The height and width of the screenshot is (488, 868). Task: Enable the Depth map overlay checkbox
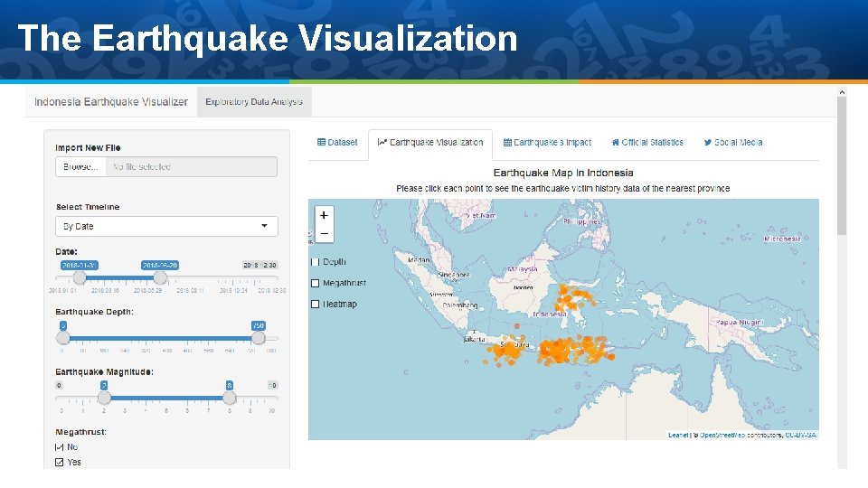coord(315,262)
